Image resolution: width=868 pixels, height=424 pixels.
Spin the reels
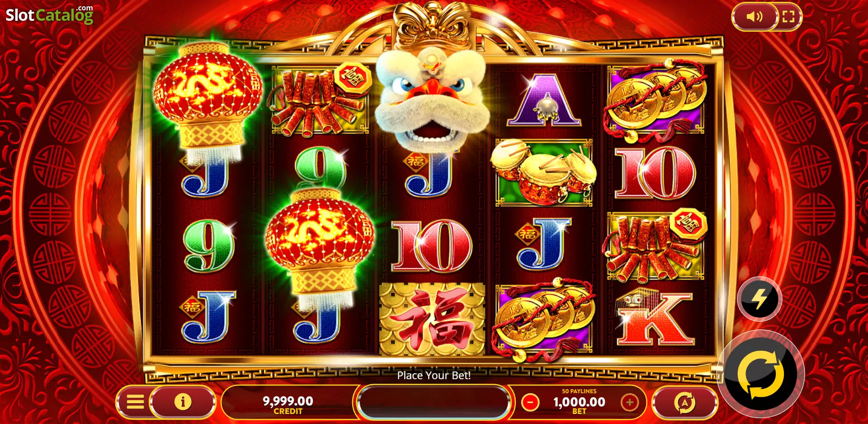coord(761,374)
